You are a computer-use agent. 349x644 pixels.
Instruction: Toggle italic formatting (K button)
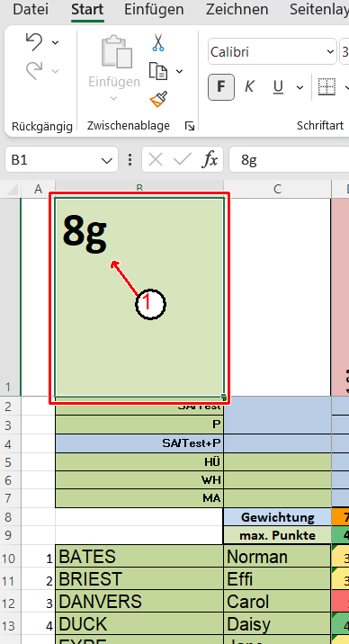coord(249,87)
